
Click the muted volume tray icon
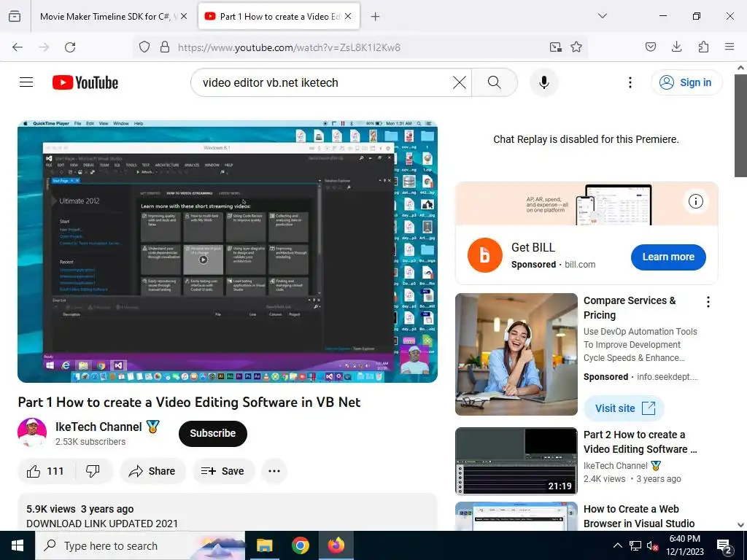click(652, 546)
